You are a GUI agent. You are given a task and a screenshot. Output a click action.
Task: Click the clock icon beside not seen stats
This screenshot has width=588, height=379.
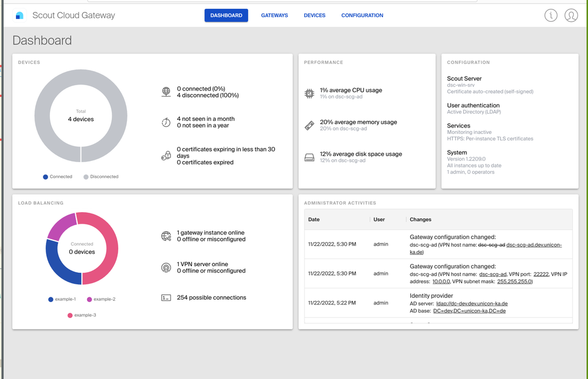pyautogui.click(x=166, y=122)
